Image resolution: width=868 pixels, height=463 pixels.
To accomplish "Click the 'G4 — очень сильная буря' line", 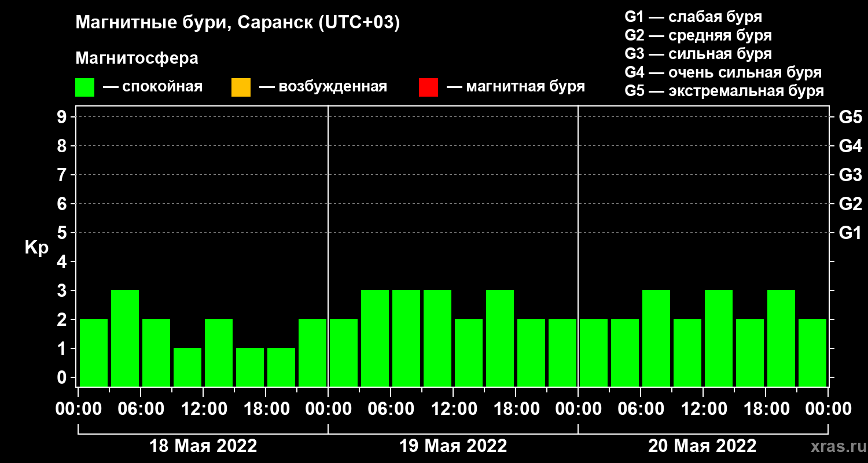I will coord(723,72).
